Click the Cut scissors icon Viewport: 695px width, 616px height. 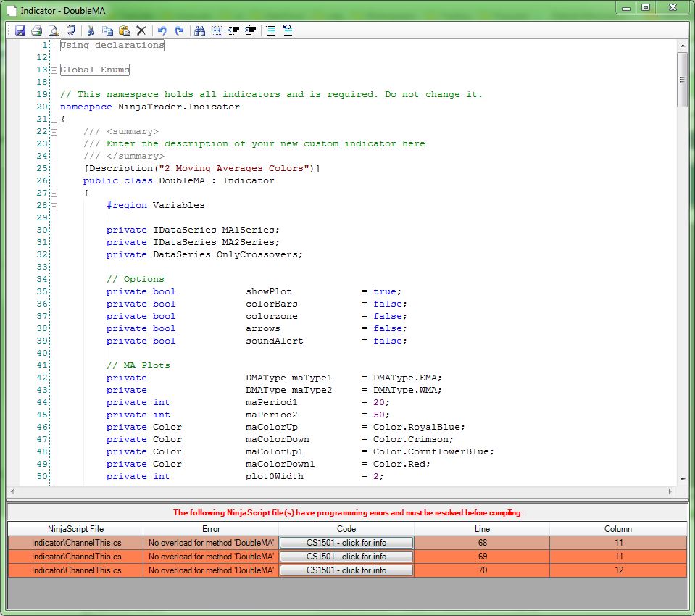click(x=91, y=30)
